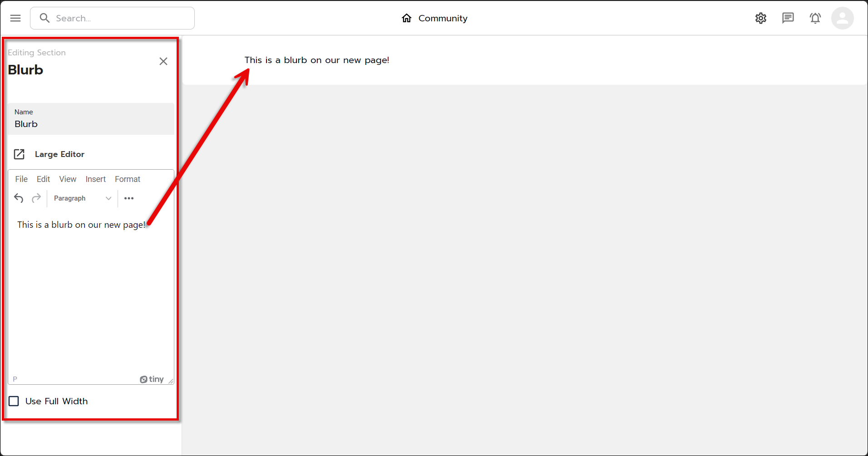Select the home icon next to Community
868x456 pixels.
pyautogui.click(x=406, y=18)
